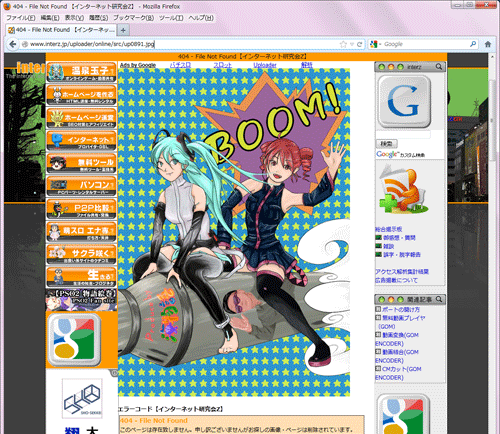
Task: Open the search engine selector dropdown
Action: (x=375, y=44)
